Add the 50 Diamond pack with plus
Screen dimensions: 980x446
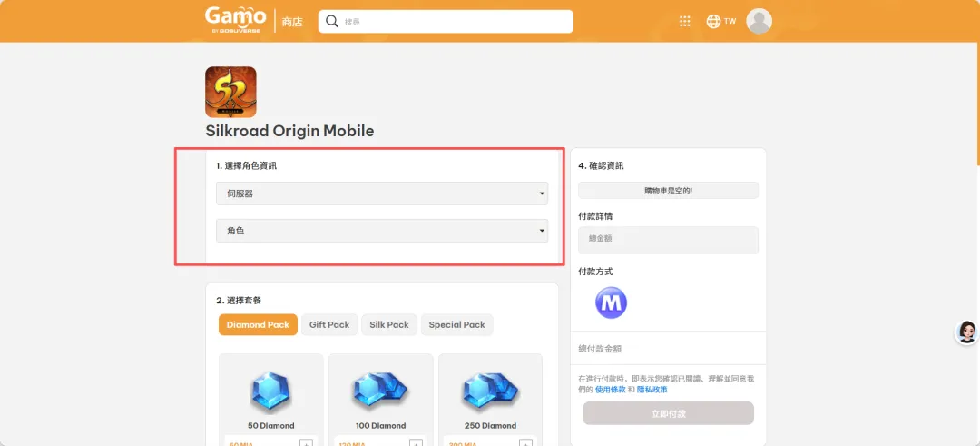click(x=306, y=442)
